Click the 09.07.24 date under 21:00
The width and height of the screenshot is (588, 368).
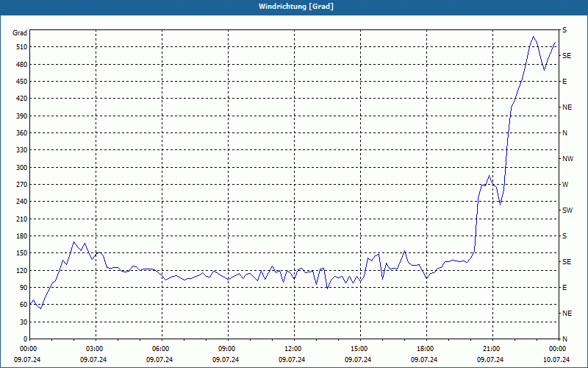coord(490,360)
